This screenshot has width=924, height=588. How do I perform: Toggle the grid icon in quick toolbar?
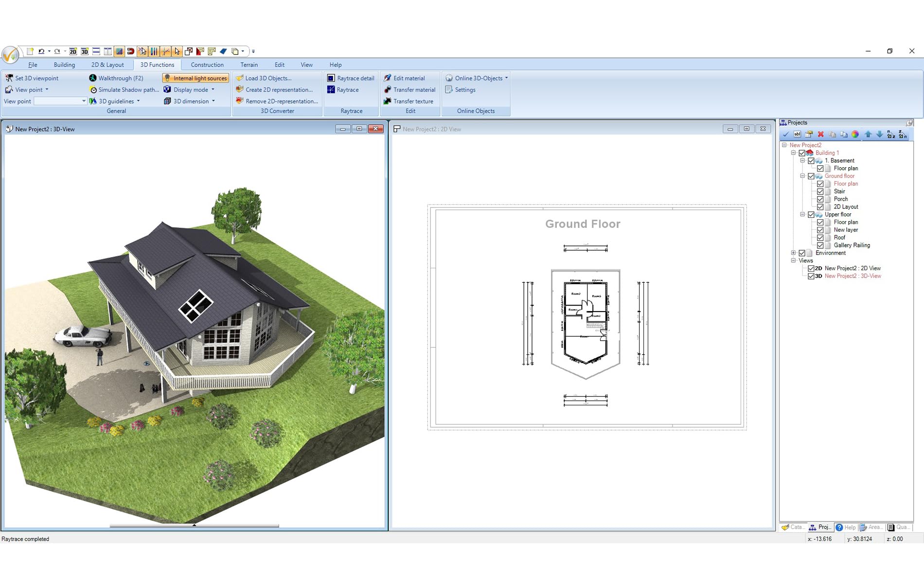(119, 51)
